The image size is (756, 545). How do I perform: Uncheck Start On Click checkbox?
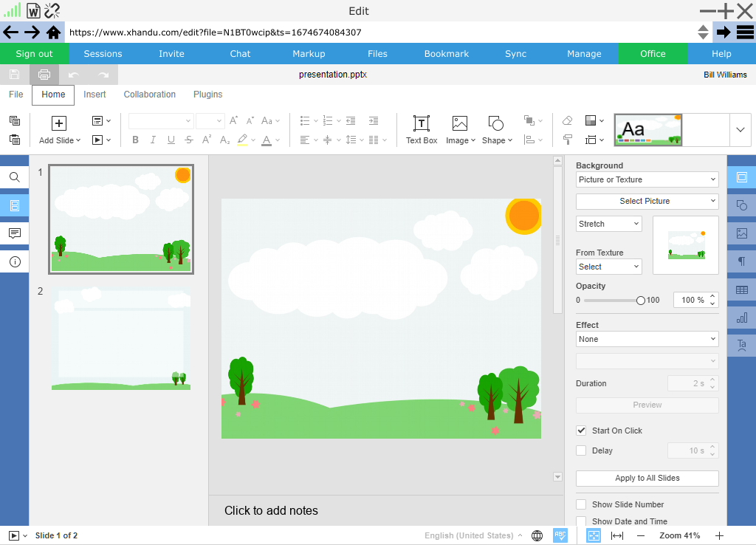point(581,431)
